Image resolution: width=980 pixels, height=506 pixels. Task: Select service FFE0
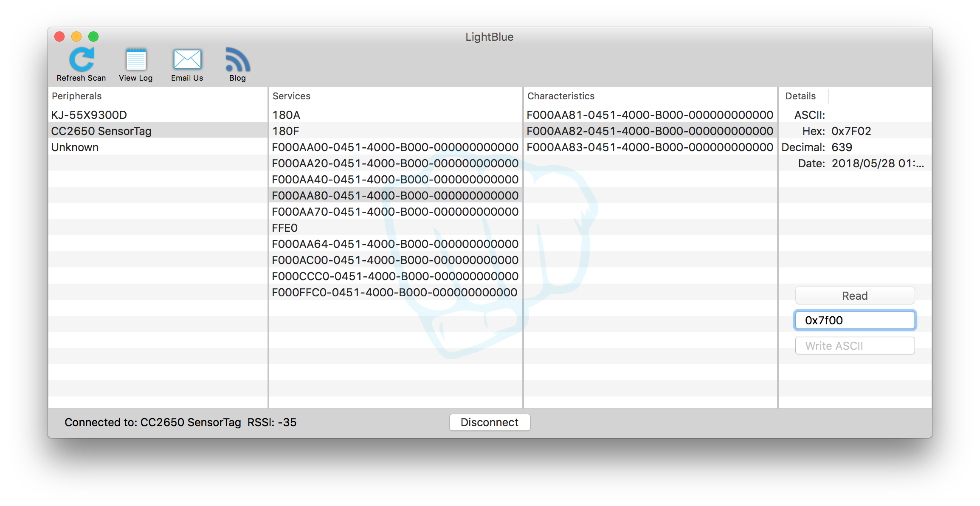395,228
